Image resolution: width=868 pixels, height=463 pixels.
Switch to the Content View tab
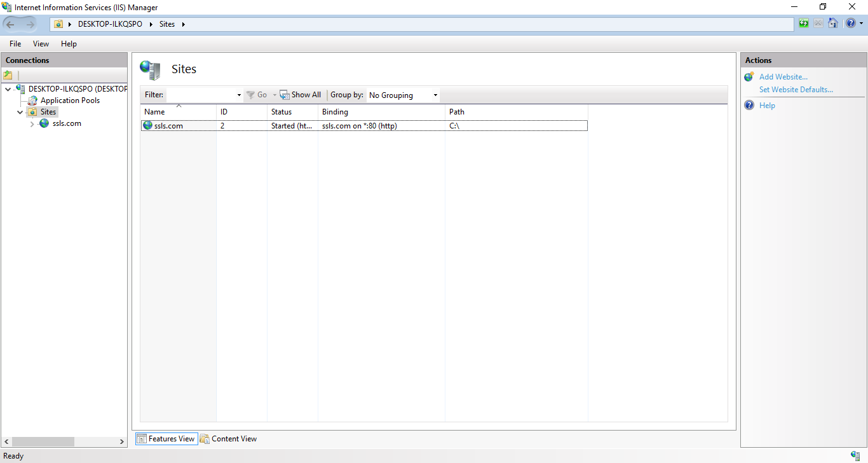(x=229, y=439)
